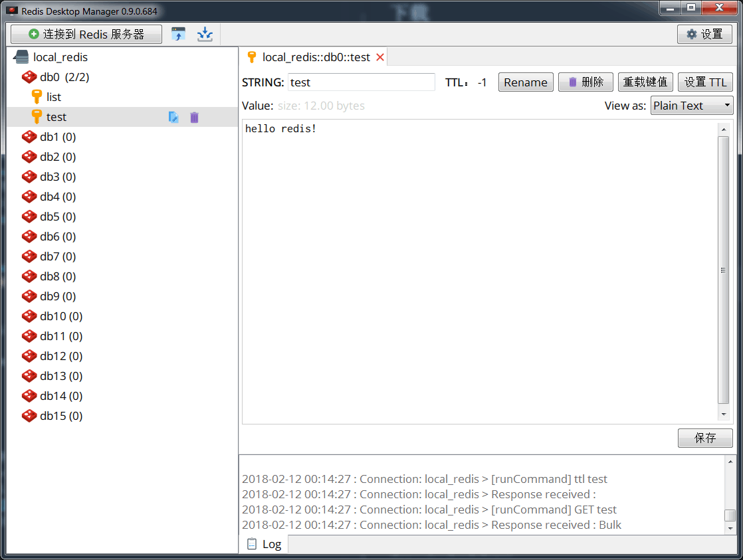Click the db0 database icon
The image size is (743, 560).
click(x=29, y=77)
